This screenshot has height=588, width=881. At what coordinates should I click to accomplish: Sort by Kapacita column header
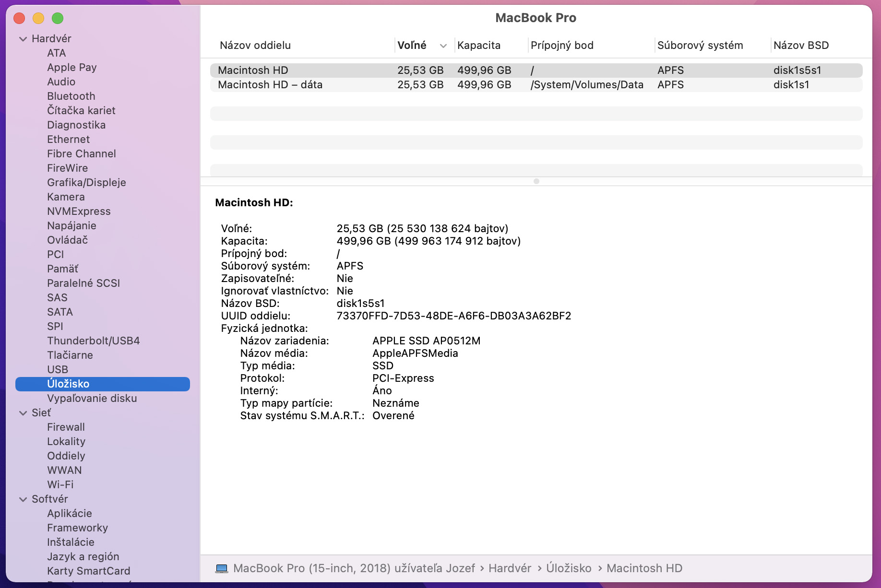tap(479, 46)
